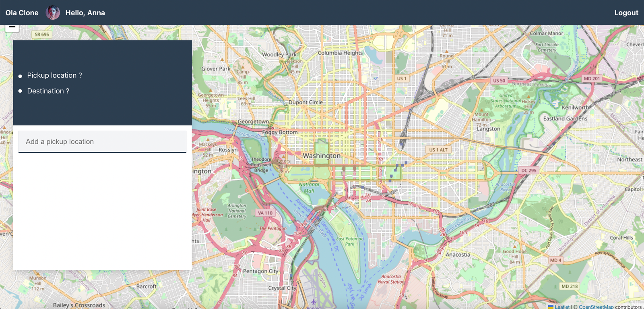This screenshot has height=309, width=644.
Task: Click the Bailey's Crossroads map label
Action: click(x=79, y=305)
